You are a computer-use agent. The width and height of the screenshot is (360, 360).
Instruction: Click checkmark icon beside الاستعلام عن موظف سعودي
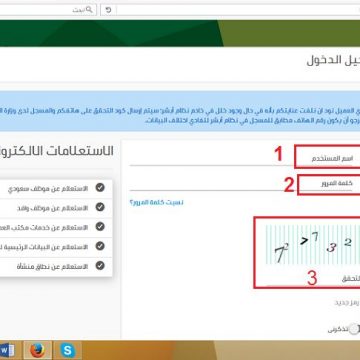coord(100,188)
